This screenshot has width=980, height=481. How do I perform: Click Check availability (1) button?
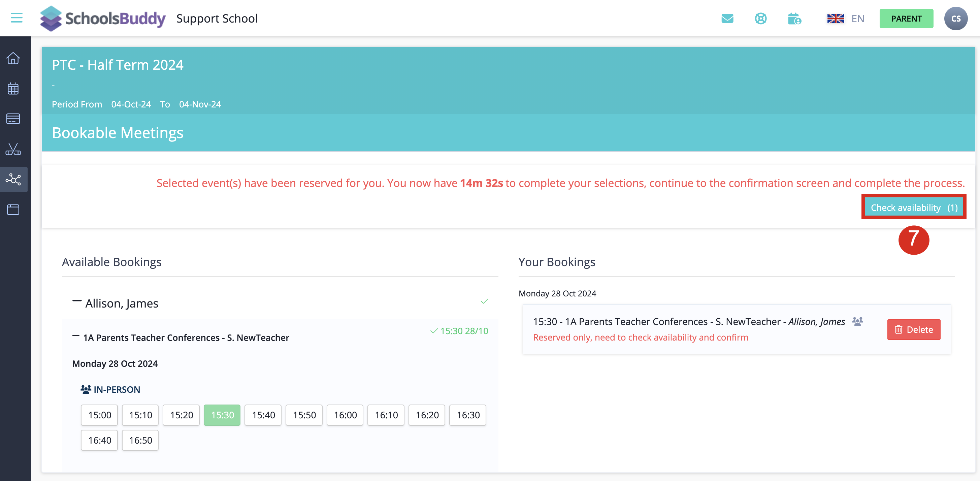click(x=913, y=207)
